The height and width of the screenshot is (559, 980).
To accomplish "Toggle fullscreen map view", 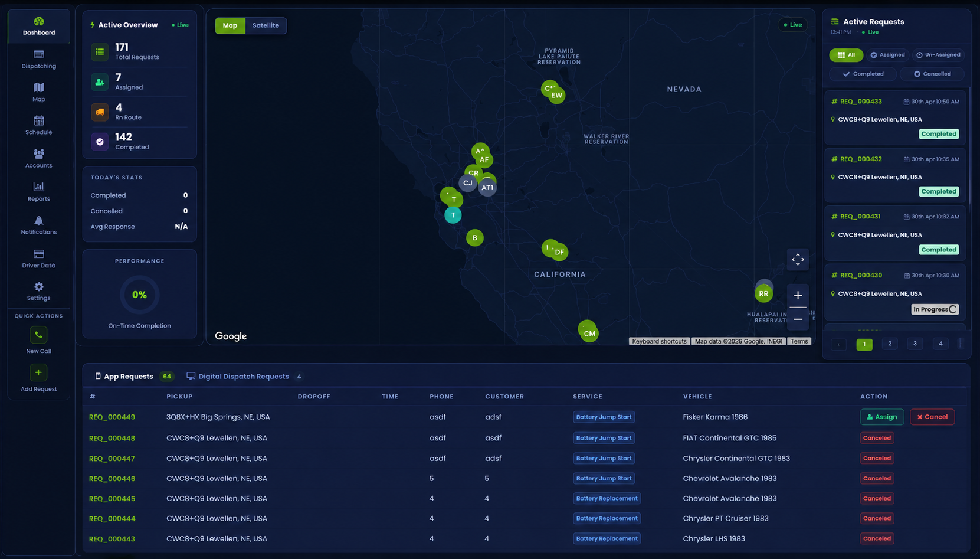I will [x=798, y=260].
